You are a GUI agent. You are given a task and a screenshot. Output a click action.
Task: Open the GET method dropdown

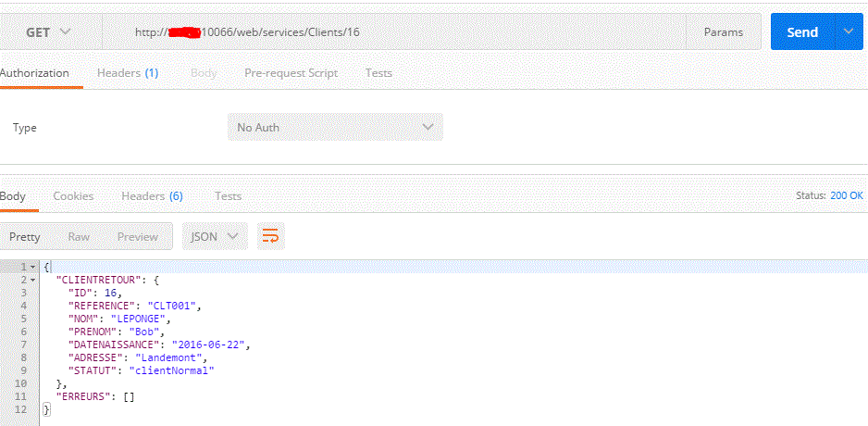pyautogui.click(x=50, y=32)
